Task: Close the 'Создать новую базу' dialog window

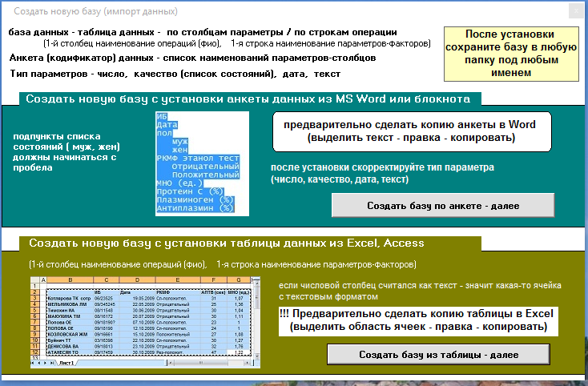Action: point(574,12)
